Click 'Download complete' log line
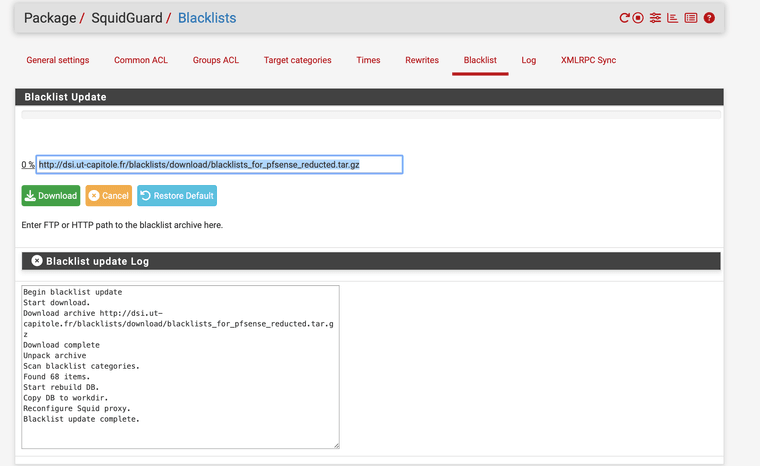This screenshot has width=760, height=466. point(62,345)
